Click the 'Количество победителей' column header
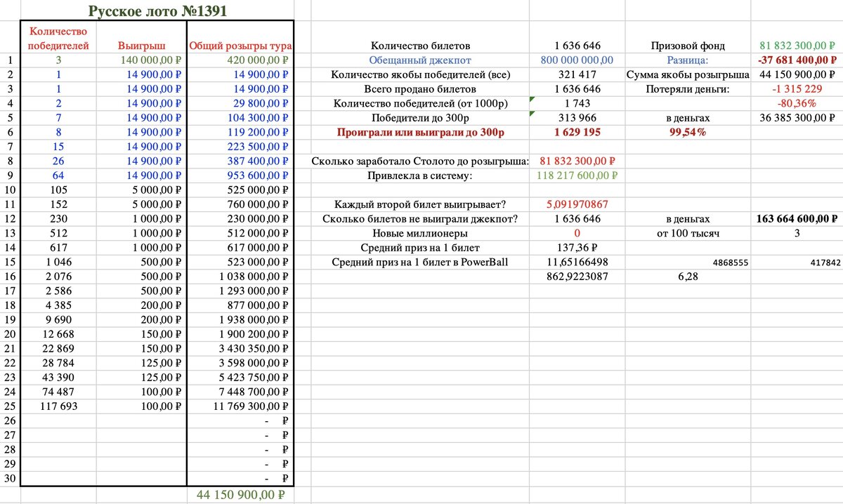Image resolution: width=843 pixels, height=504 pixels. click(x=58, y=38)
